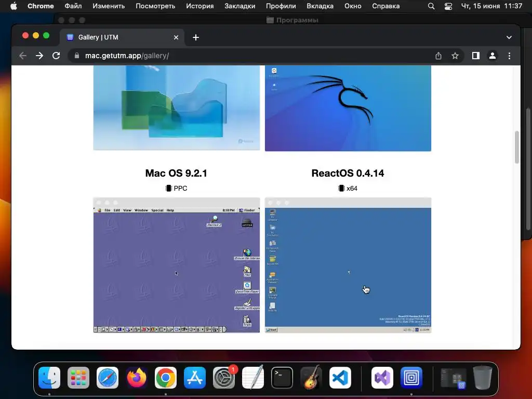Viewport: 532px width, 399px height.
Task: Click the PPC architecture label
Action: [176, 188]
